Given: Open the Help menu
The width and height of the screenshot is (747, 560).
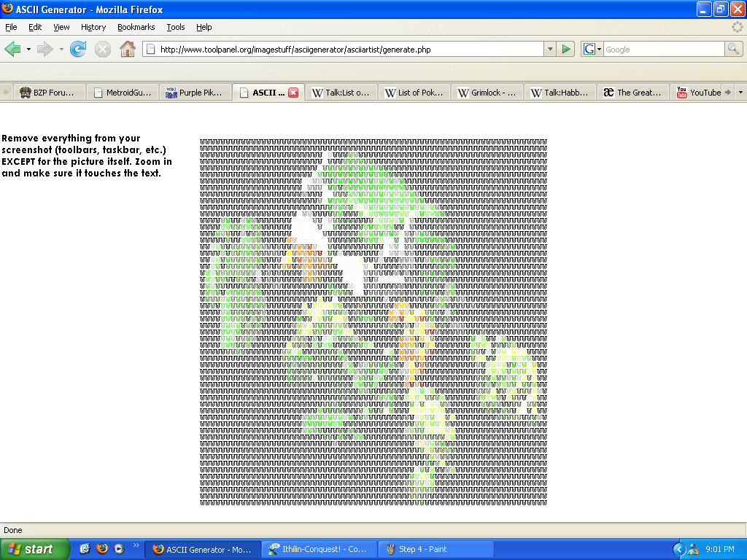Looking at the screenshot, I should pyautogui.click(x=204, y=27).
